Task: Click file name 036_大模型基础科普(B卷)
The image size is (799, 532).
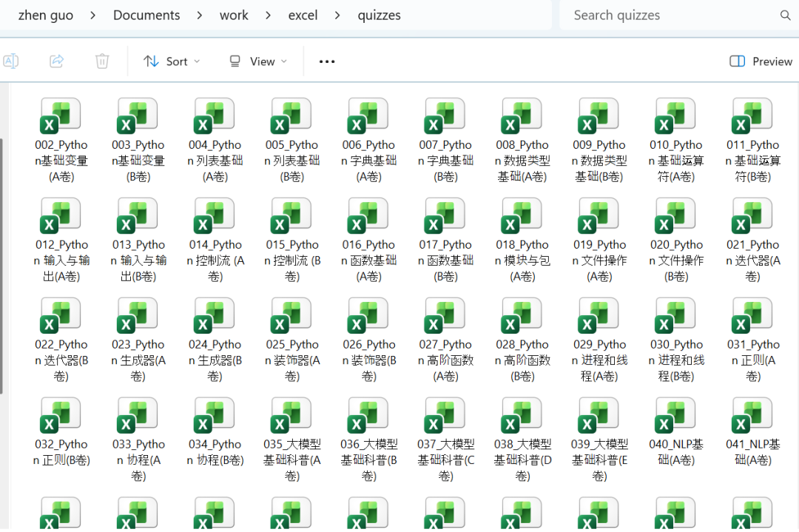Action: (x=369, y=460)
